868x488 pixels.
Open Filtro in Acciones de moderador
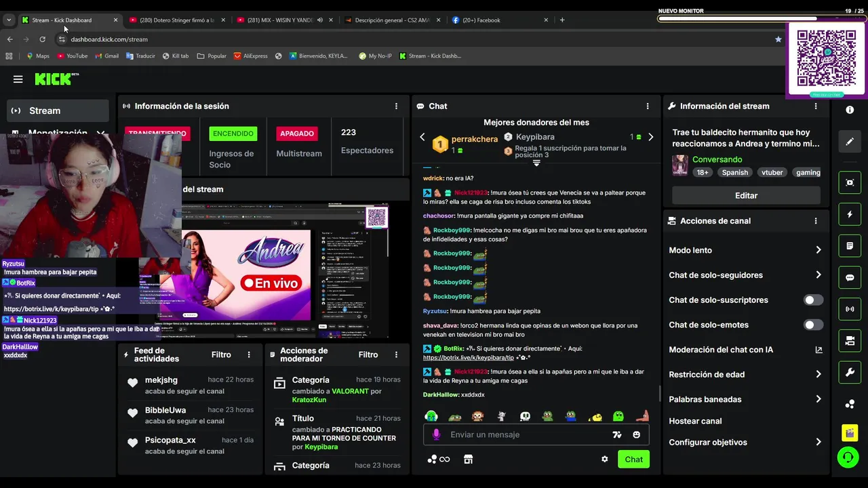click(x=368, y=354)
